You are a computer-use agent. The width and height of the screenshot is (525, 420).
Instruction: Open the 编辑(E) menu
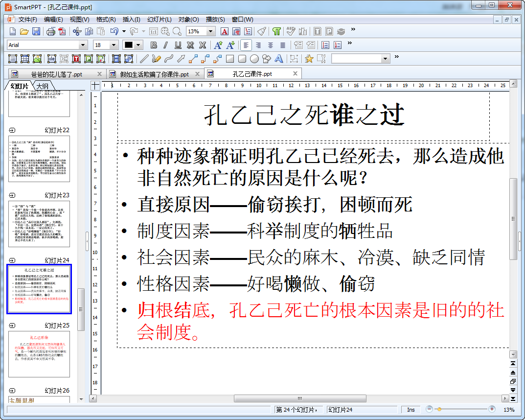(x=53, y=20)
